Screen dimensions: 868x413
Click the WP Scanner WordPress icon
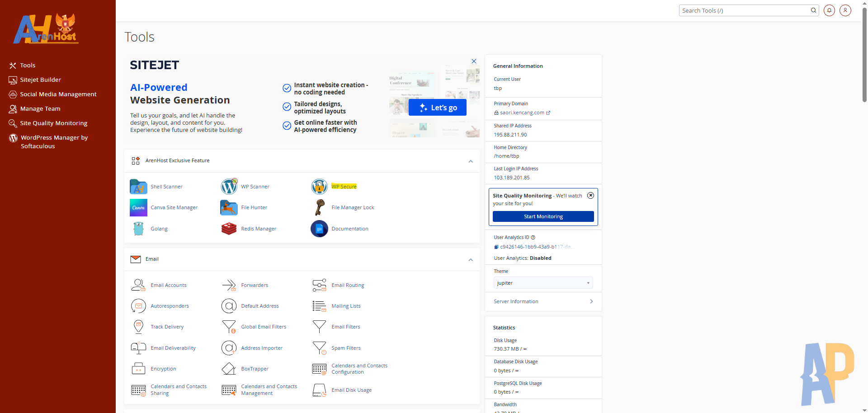coord(229,187)
